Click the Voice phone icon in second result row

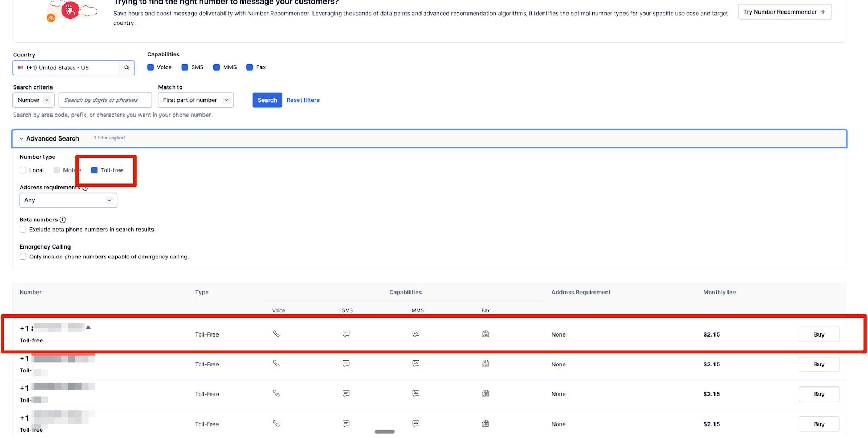pyautogui.click(x=276, y=364)
